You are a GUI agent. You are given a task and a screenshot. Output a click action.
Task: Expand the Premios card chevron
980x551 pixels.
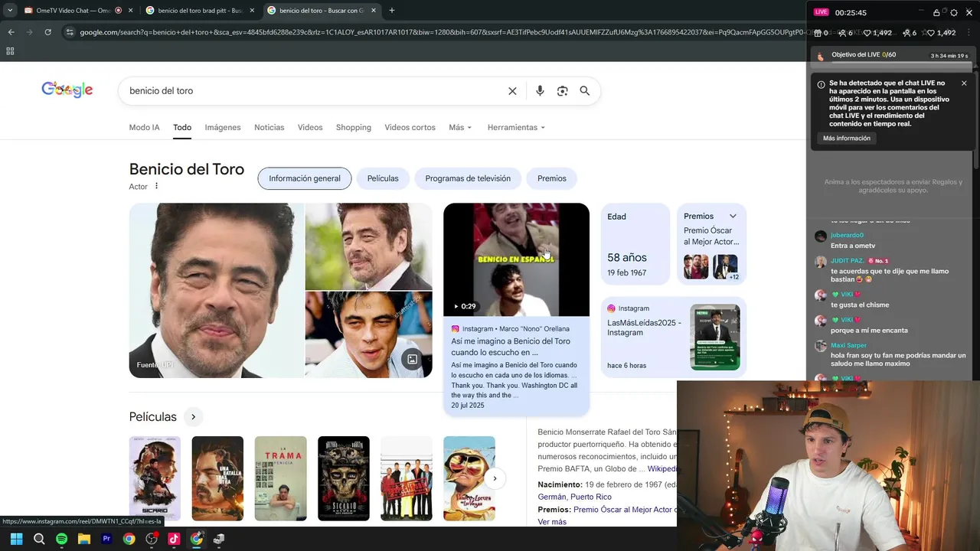[x=733, y=216]
